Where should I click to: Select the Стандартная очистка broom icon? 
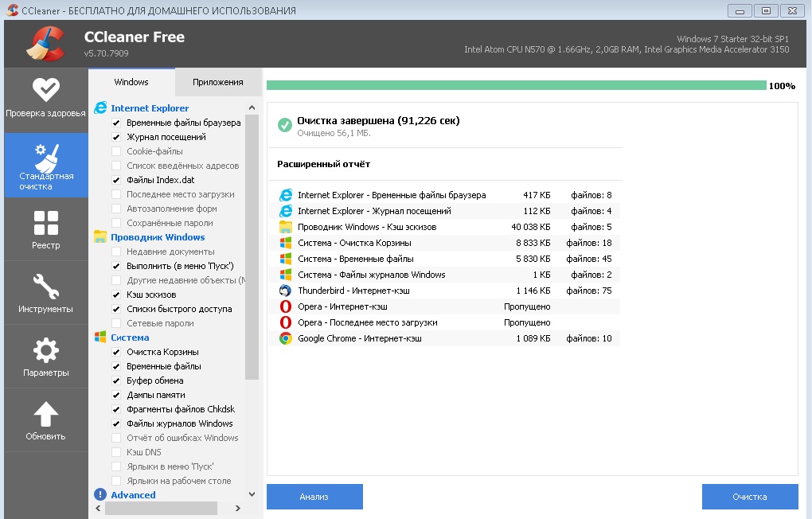point(46,158)
